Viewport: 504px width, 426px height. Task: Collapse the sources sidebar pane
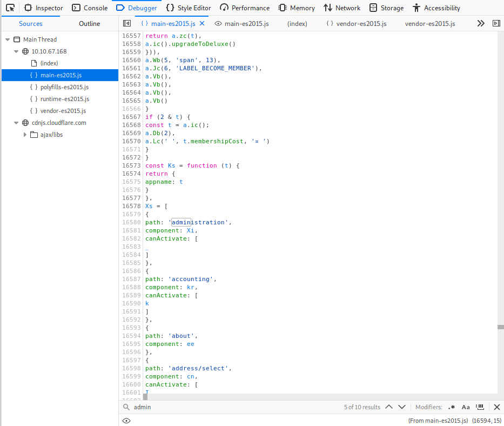(127, 23)
